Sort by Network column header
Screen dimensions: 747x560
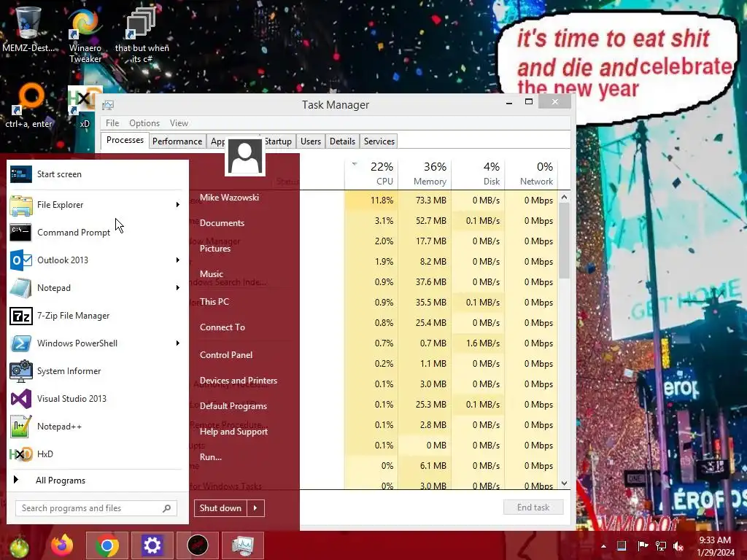tap(531, 174)
